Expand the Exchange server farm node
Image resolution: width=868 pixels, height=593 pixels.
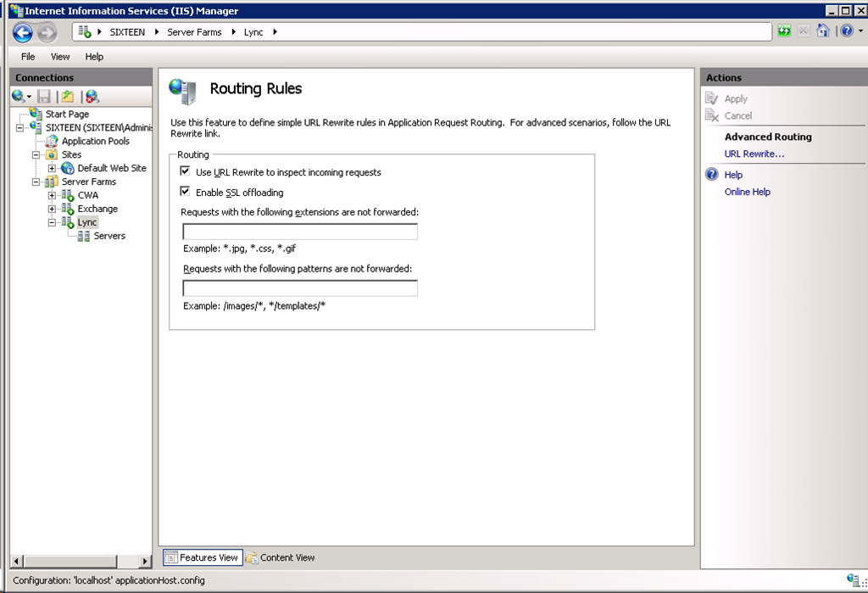point(52,209)
